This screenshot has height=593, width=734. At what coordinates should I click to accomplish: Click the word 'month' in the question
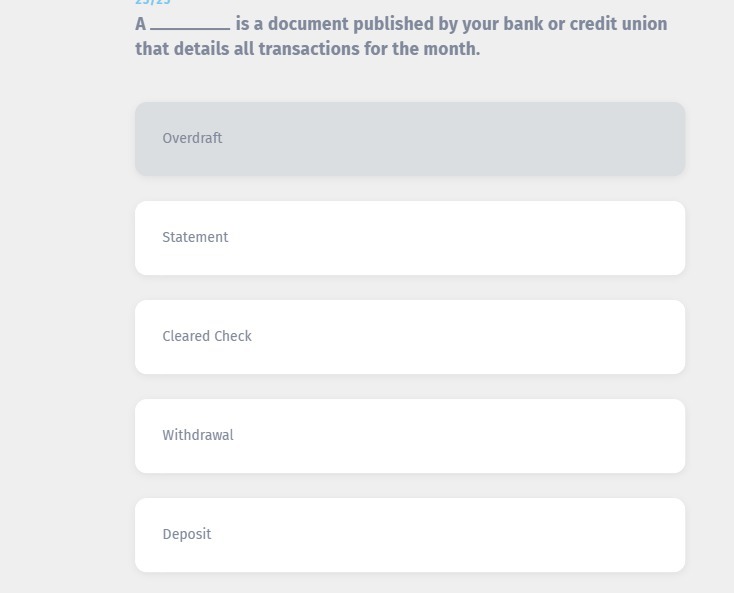(449, 49)
